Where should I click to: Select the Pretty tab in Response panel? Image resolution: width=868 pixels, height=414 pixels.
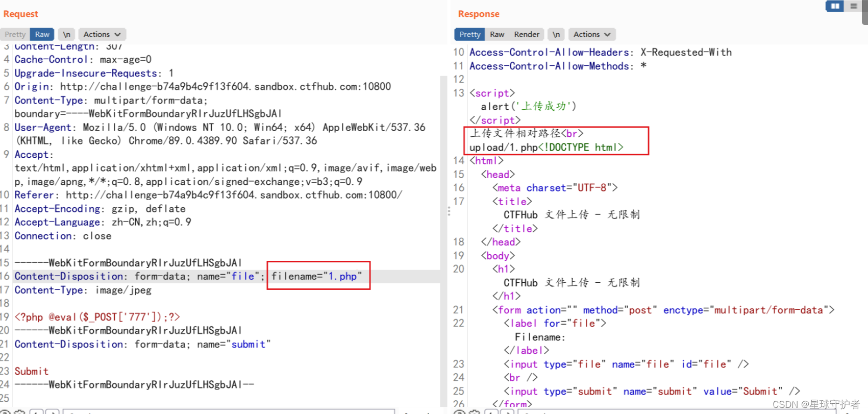click(469, 34)
